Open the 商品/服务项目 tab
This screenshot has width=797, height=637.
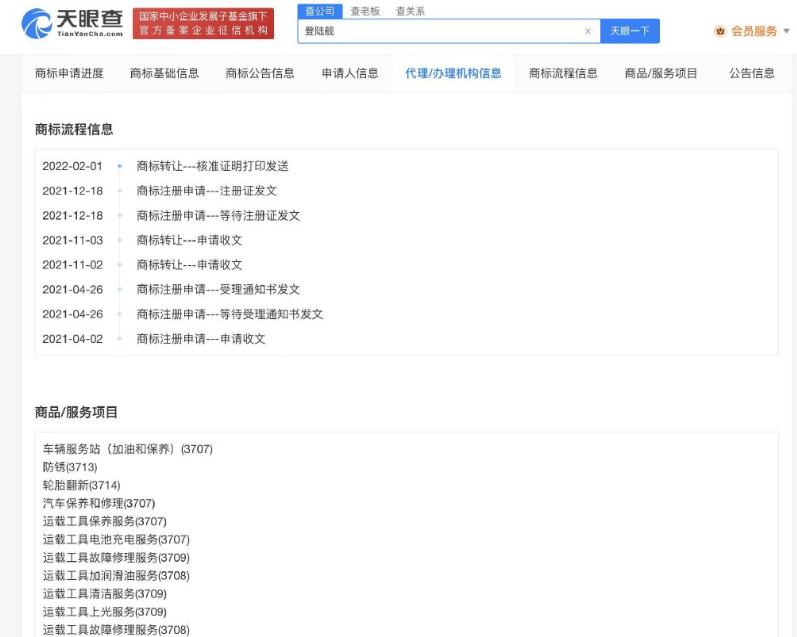pos(661,73)
